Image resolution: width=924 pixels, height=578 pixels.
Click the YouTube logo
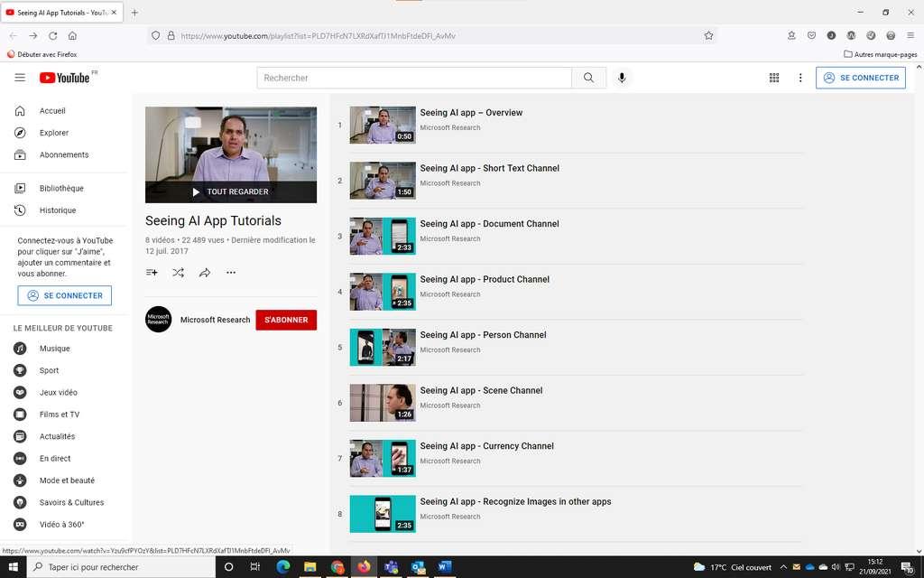tap(65, 78)
